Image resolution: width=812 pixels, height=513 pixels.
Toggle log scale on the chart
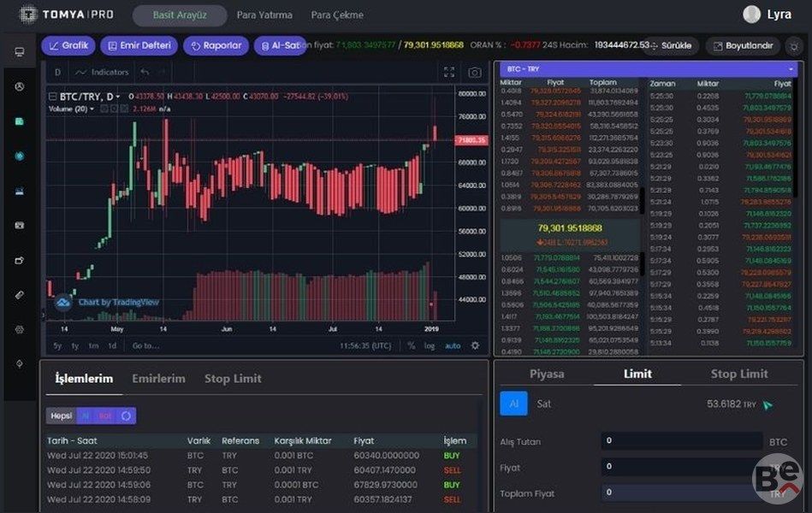click(430, 345)
